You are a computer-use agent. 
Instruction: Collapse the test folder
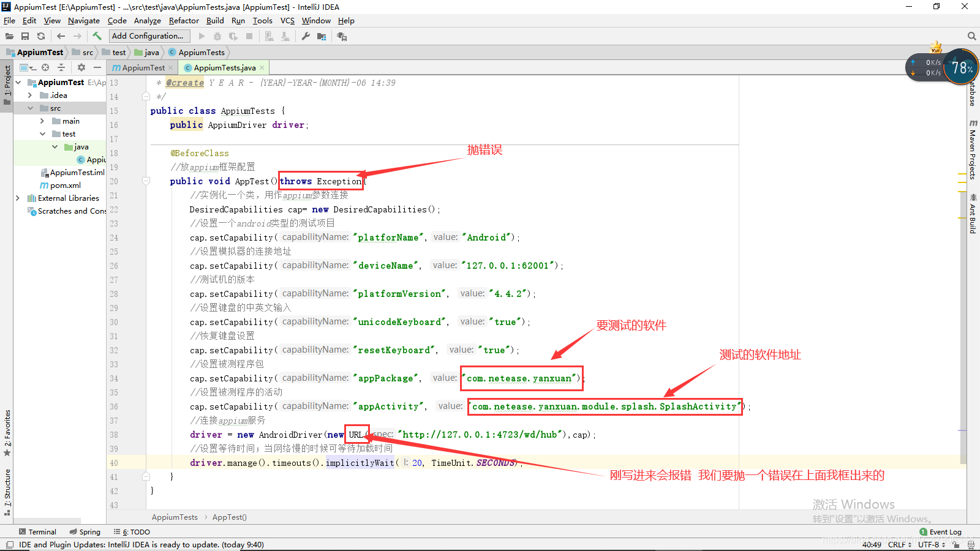(x=42, y=133)
